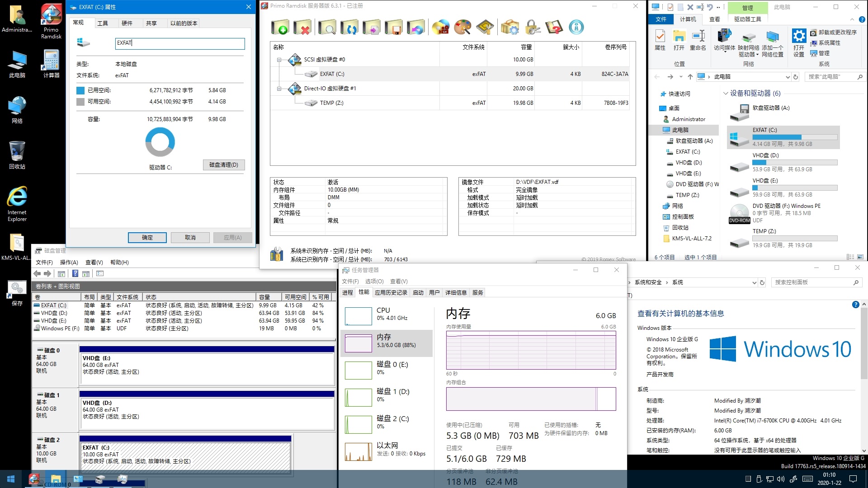868x488 pixels.
Task: Select CPU graph item in Task Manager
Action: 387,316
